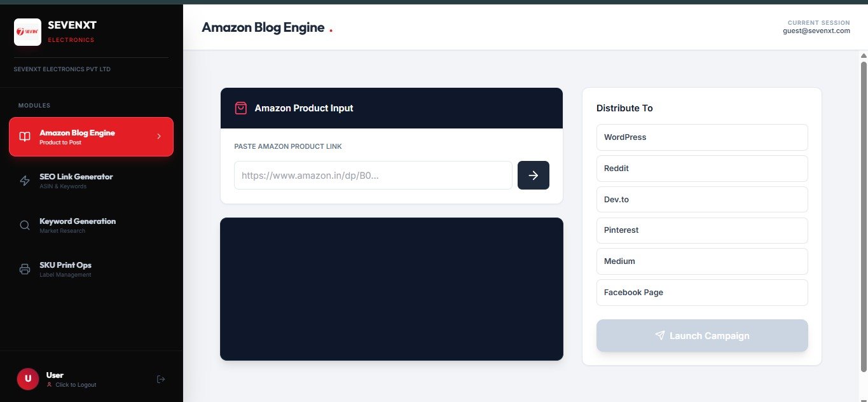The height and width of the screenshot is (402, 868).
Task: Click the 'Click to Logout' link
Action: [76, 385]
